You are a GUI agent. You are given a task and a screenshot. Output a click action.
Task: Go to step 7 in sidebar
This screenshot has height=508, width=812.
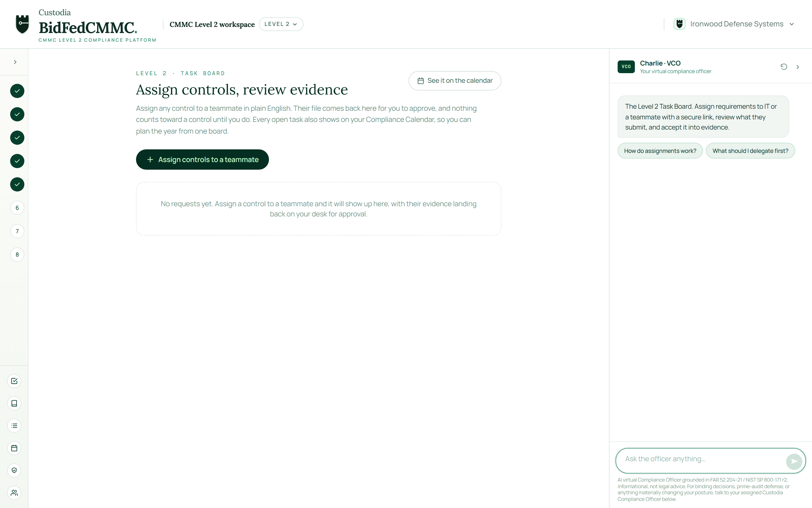click(x=17, y=231)
